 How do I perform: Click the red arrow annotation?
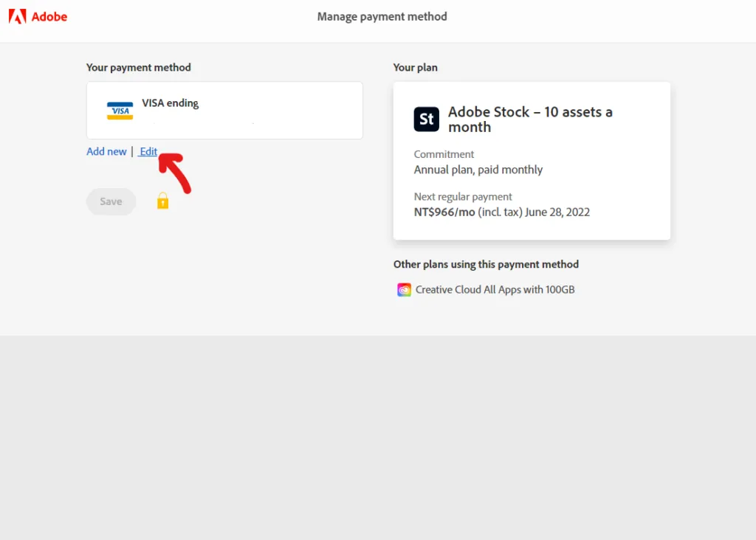click(176, 171)
